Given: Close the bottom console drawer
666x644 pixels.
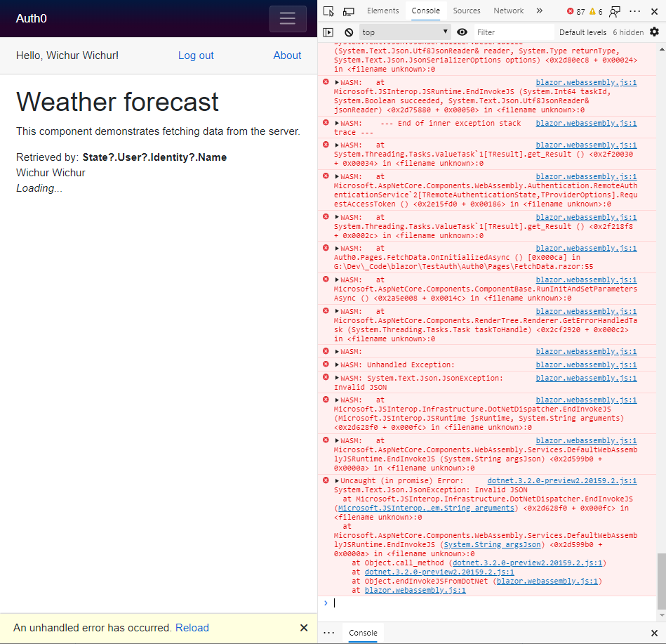Looking at the screenshot, I should [655, 633].
